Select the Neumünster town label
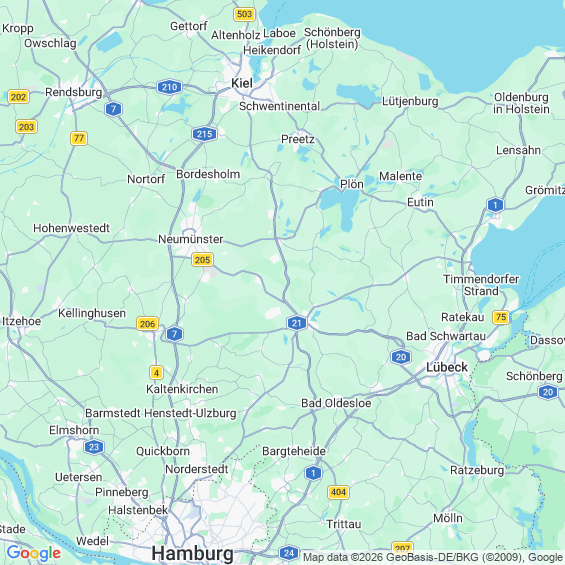The height and width of the screenshot is (565, 565). point(191,239)
